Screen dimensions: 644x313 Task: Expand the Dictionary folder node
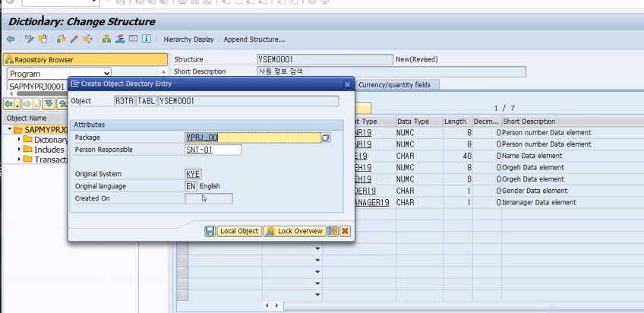click(19, 139)
